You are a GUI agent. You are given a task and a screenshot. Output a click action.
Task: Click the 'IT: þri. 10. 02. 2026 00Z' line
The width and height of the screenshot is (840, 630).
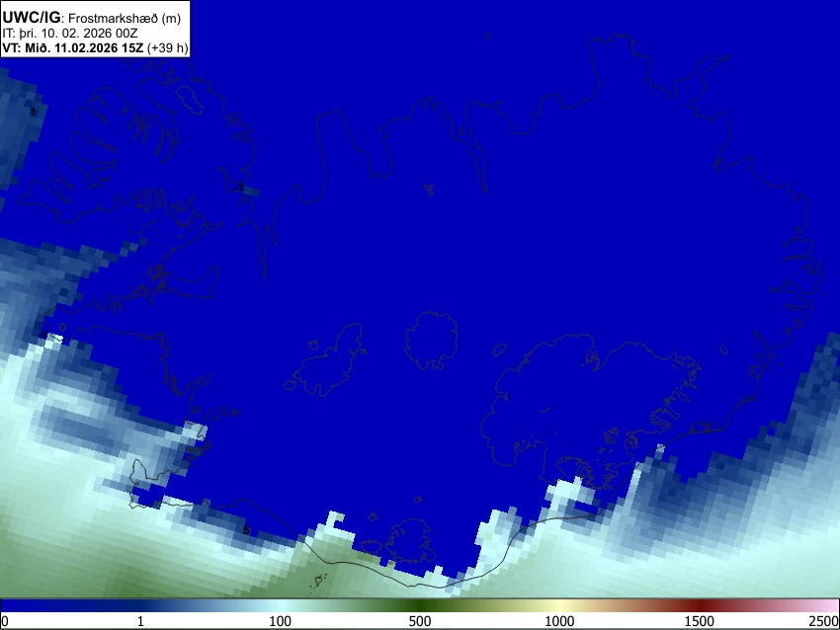(x=69, y=34)
